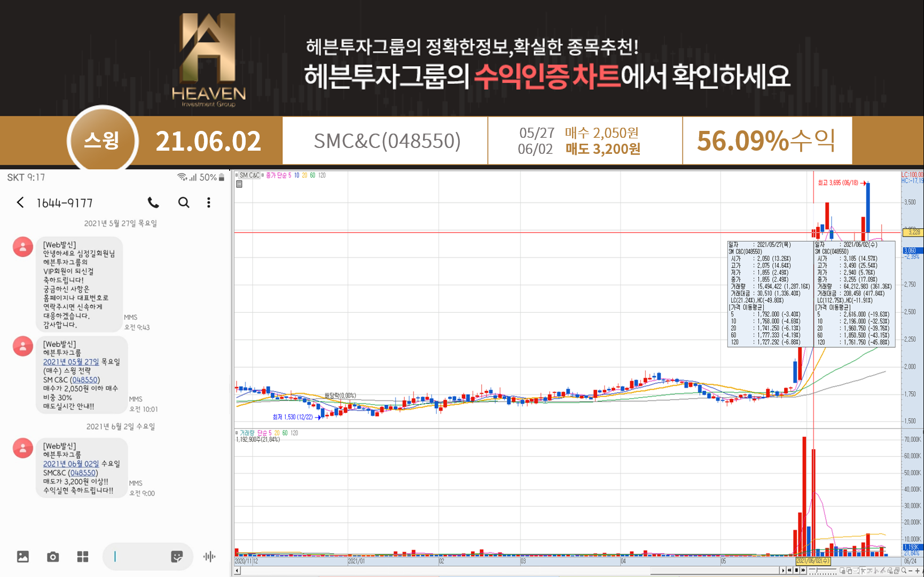Viewport: 924px width, 577px height.
Task: Open the sticker emoji icon
Action: click(x=177, y=557)
